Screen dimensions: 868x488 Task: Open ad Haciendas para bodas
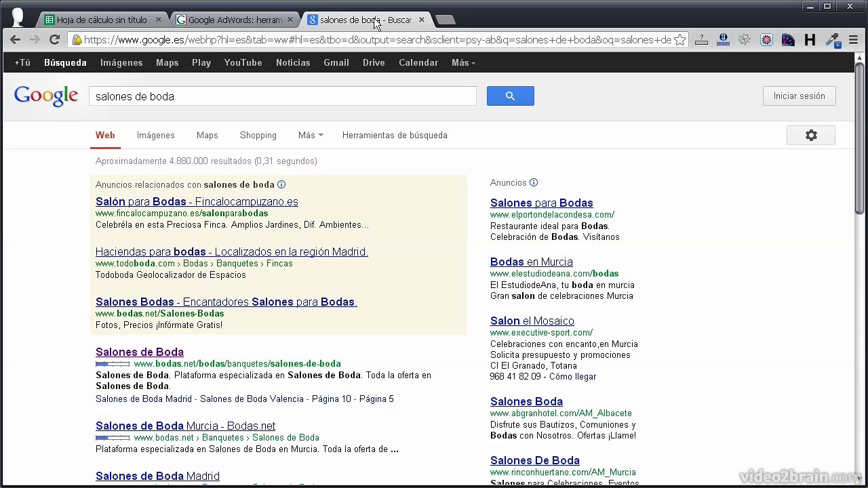(232, 252)
